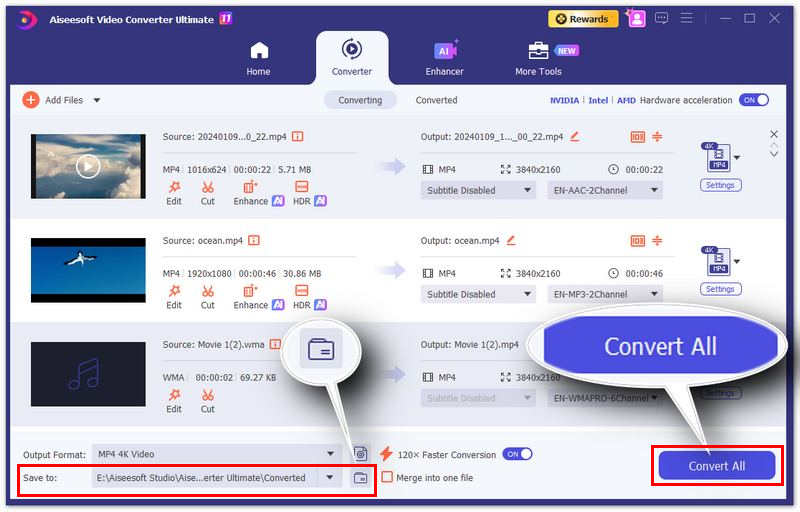Edit the ocean.mp4 video

click(174, 297)
